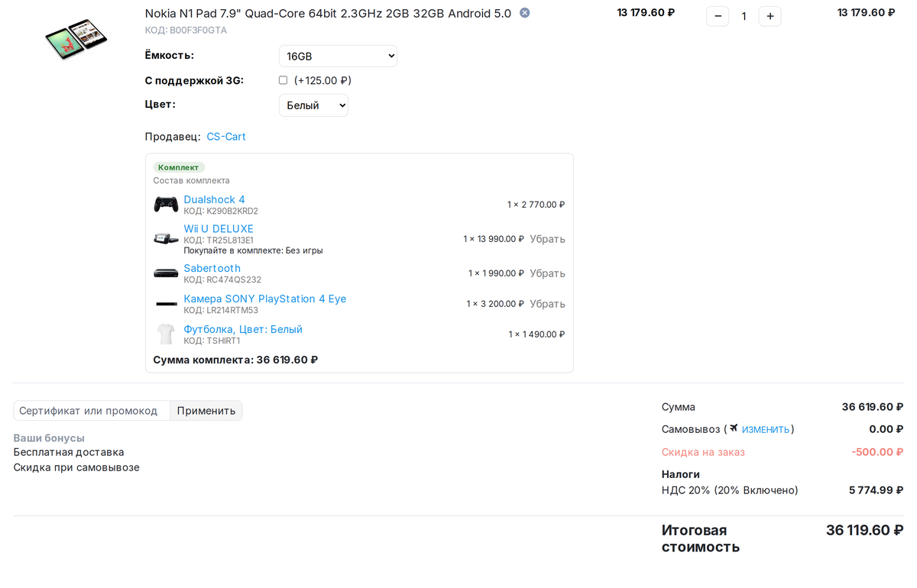
Task: Click the Бесплатная доставка bonus text
Action: point(69,452)
